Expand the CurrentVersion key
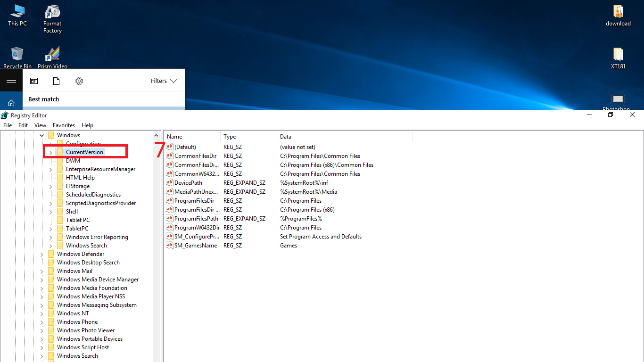Viewport: 644px width, 362px height. (x=51, y=153)
